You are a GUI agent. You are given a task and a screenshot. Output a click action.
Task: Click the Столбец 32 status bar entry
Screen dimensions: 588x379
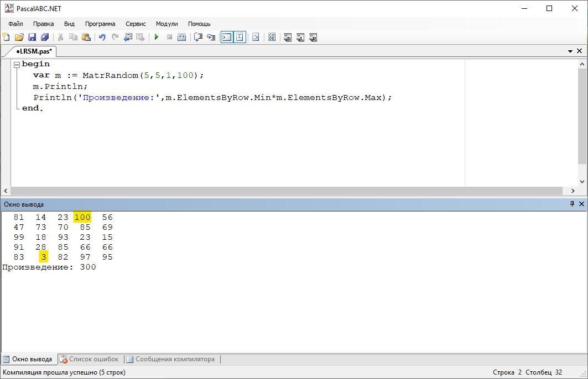coord(544,372)
